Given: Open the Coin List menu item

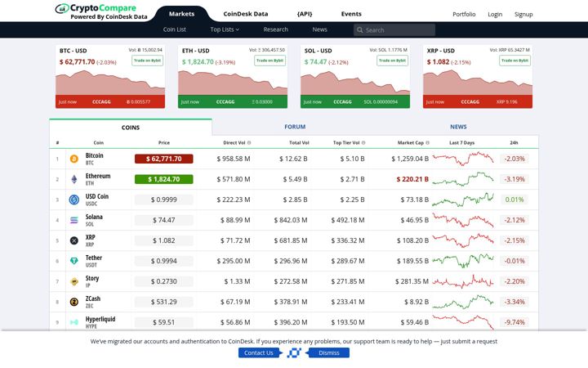Looking at the screenshot, I should coord(175,29).
